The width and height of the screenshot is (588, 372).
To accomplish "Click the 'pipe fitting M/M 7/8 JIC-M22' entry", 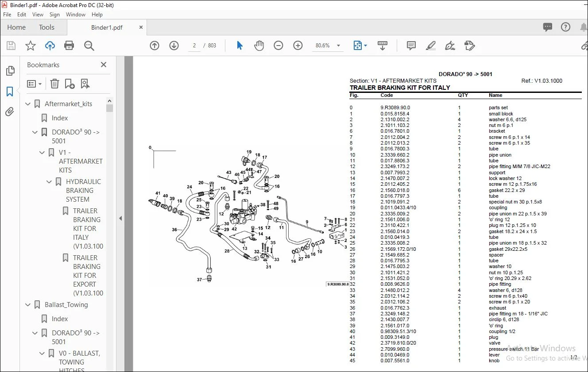I will (519, 166).
